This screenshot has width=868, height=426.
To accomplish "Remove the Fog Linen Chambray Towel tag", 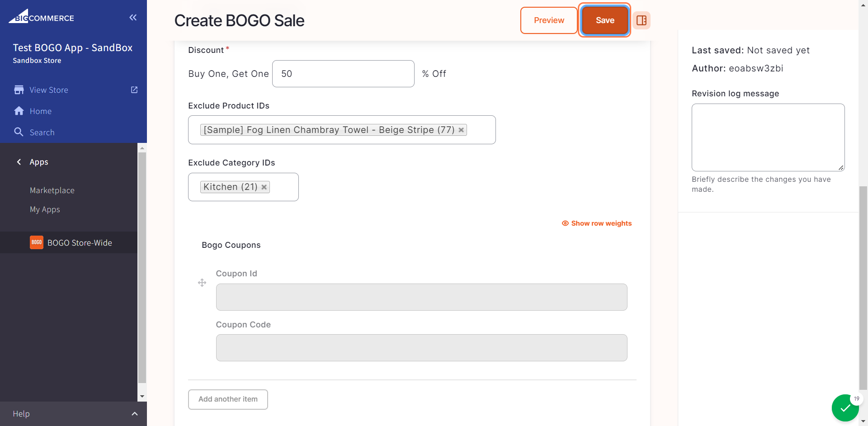I will 461,130.
